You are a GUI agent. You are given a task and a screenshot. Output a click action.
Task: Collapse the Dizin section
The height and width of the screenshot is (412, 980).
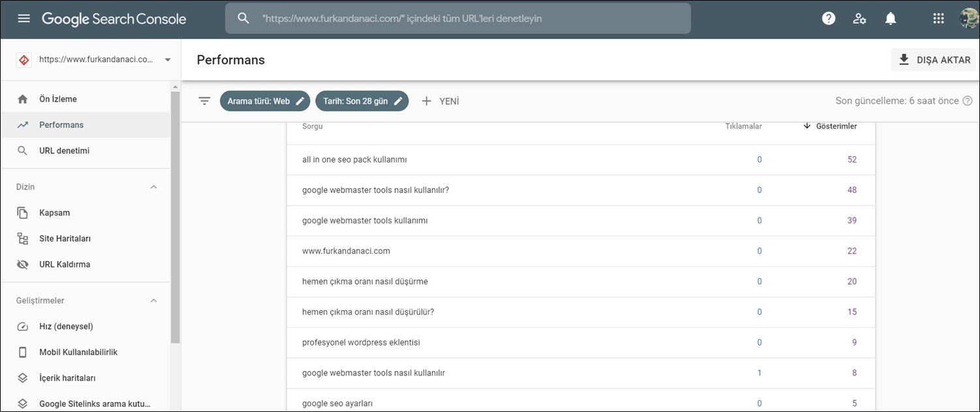click(154, 187)
